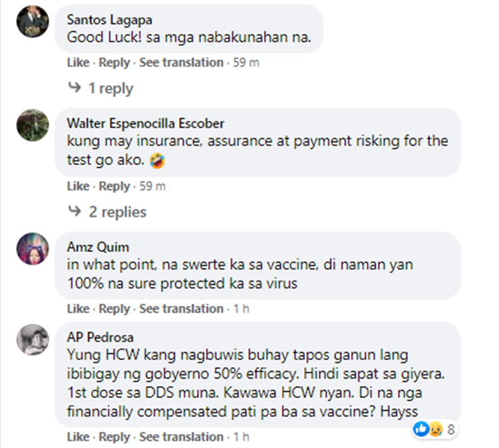This screenshot has height=448, width=499.
Task: Expand the 1 reply thread arrow
Action: (75, 87)
